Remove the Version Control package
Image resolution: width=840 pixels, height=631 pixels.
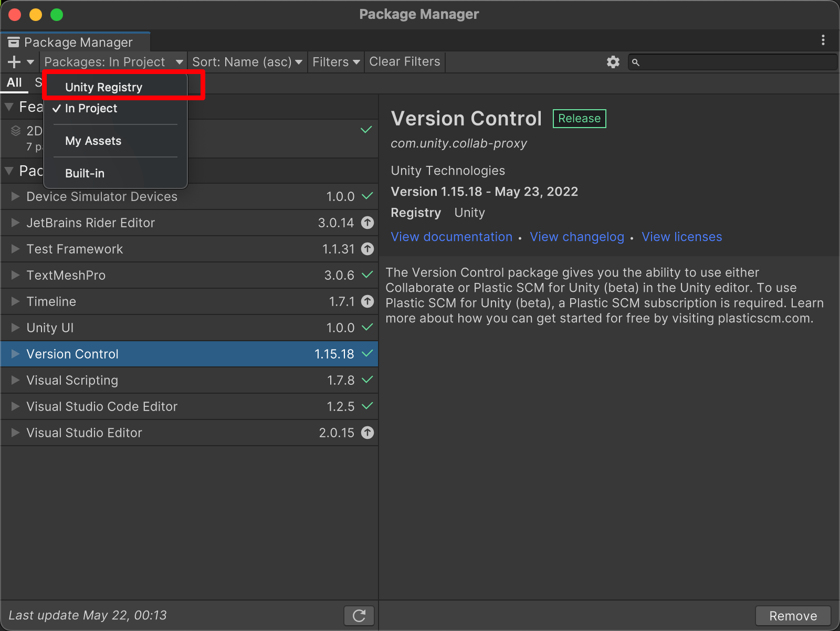coord(793,616)
